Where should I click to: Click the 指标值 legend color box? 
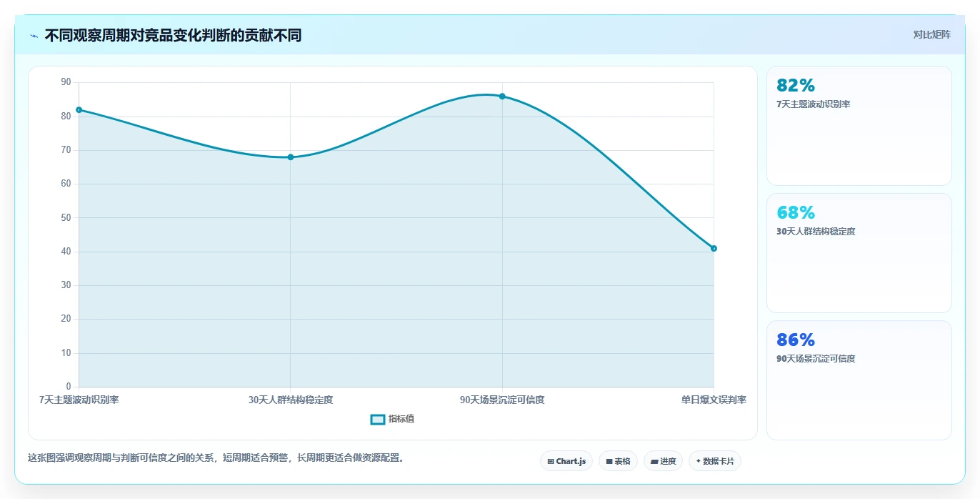point(378,419)
